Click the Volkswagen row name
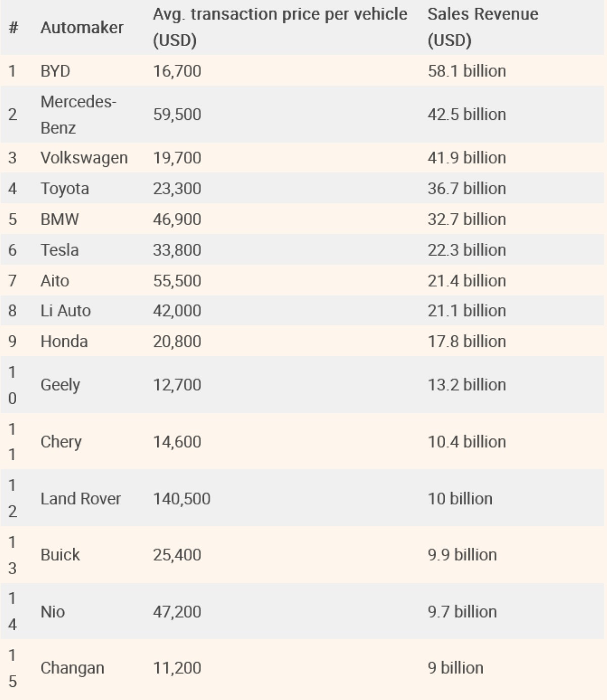Screen dimensions: 607x700 [84, 158]
